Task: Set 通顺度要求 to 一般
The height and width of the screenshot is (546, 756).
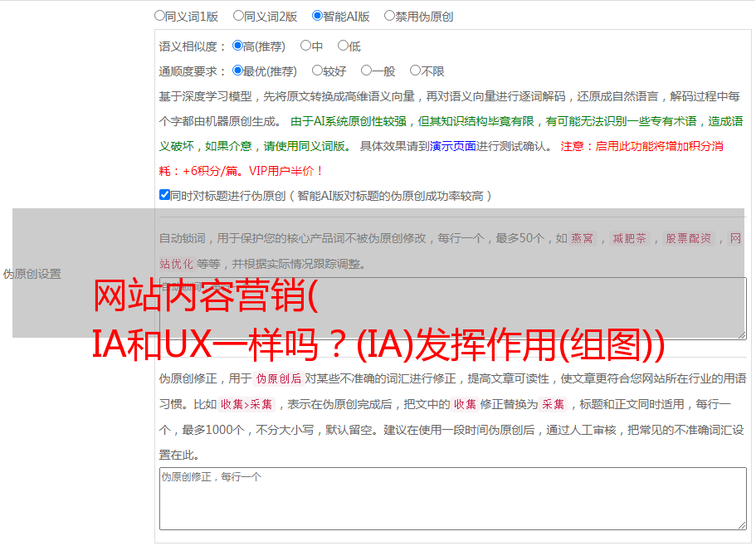Action: tap(367, 71)
